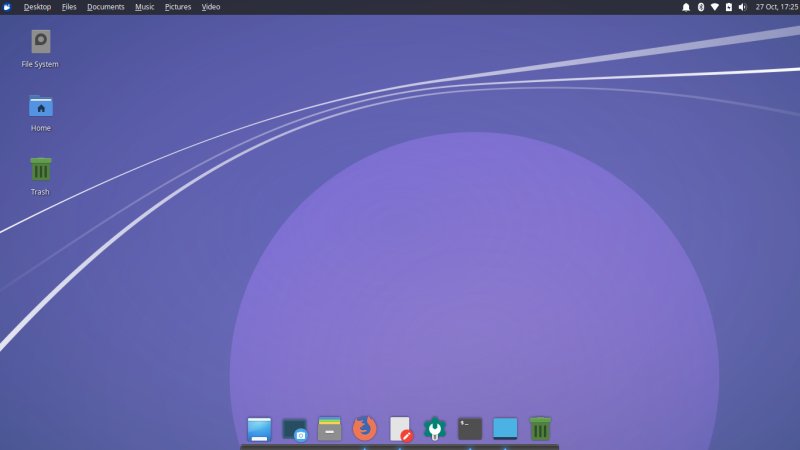
Task: Click the date and time clock
Action: (776, 7)
